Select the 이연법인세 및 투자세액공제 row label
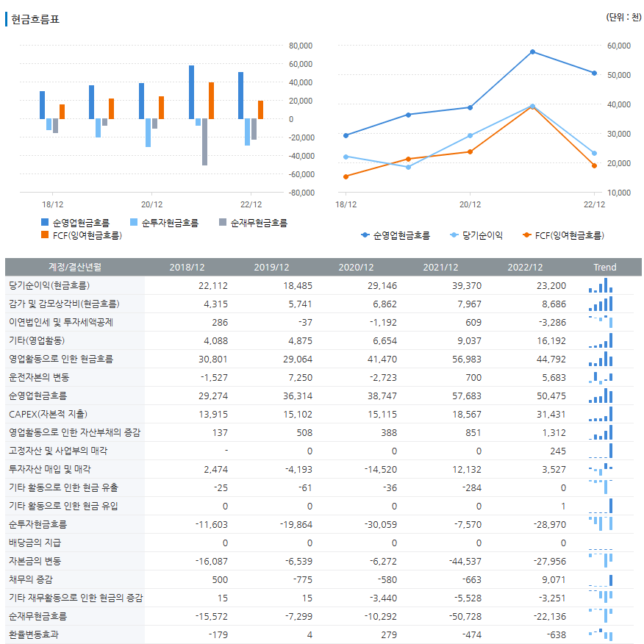 61,323
